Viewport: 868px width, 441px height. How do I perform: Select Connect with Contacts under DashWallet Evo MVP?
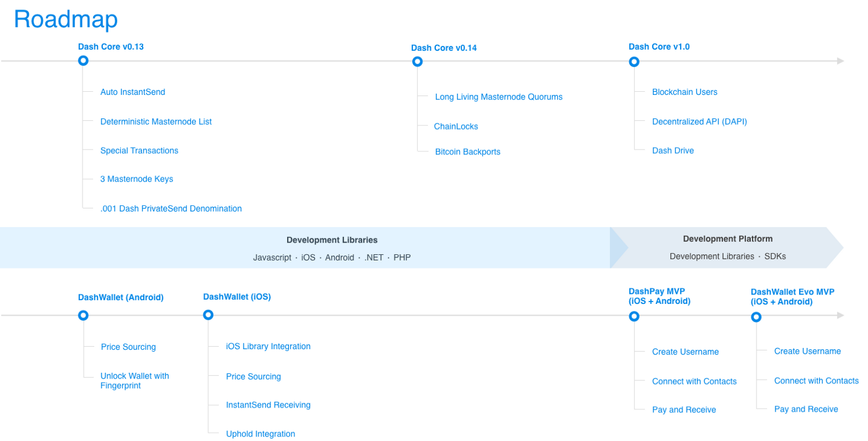(817, 381)
